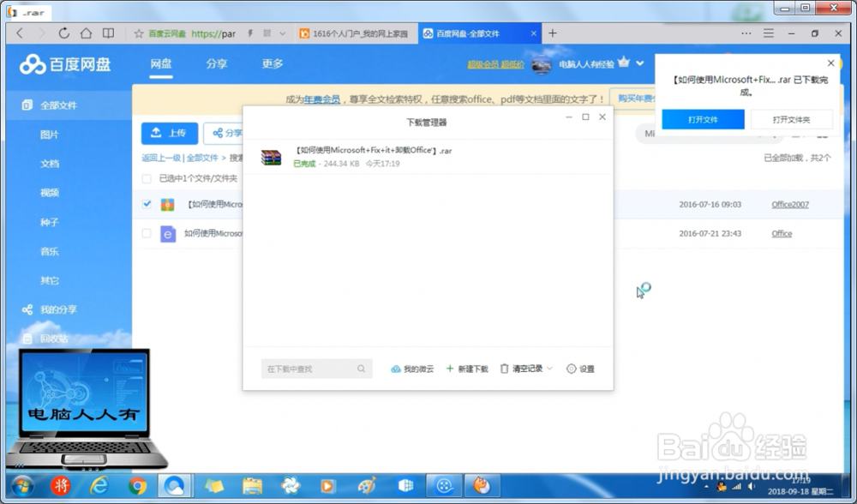The width and height of the screenshot is (857, 504).
Task: Tick the 如何使用Microsoft document row checkbox
Action: tap(147, 233)
